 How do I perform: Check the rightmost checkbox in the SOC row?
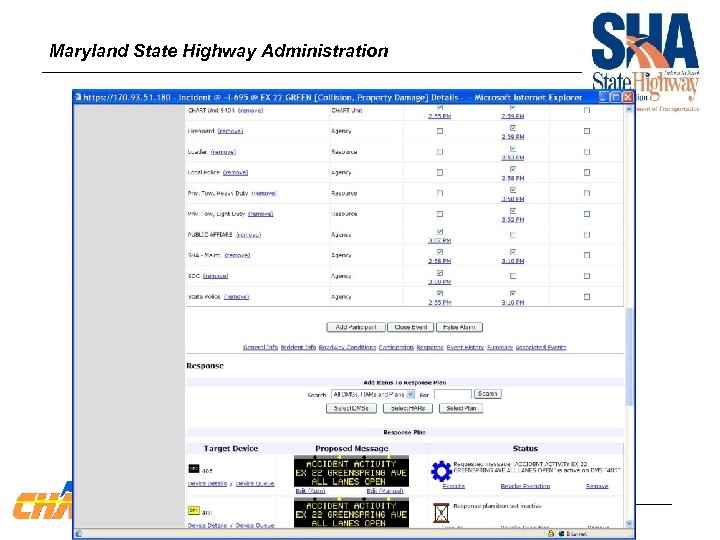coord(587,276)
